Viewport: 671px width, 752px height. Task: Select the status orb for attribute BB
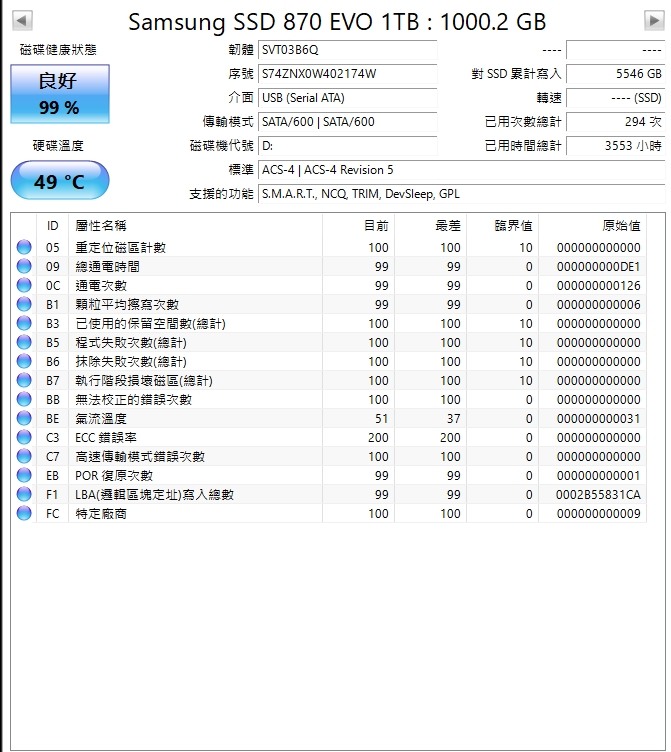point(24,399)
